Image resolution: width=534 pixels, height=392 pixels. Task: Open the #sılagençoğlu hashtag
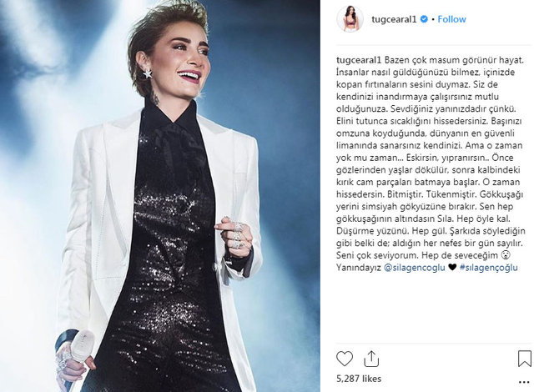click(x=488, y=268)
